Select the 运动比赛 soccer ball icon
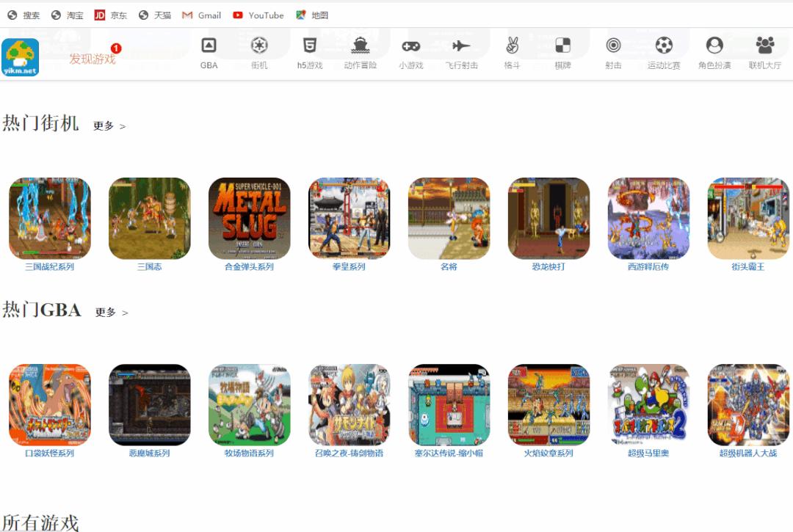This screenshot has height=532, width=793. [664, 45]
